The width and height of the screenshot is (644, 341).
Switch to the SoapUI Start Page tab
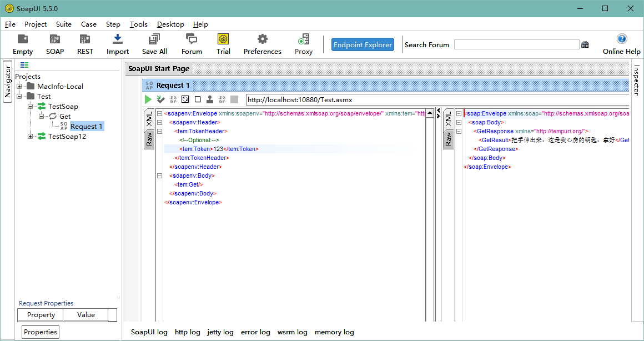coord(159,69)
